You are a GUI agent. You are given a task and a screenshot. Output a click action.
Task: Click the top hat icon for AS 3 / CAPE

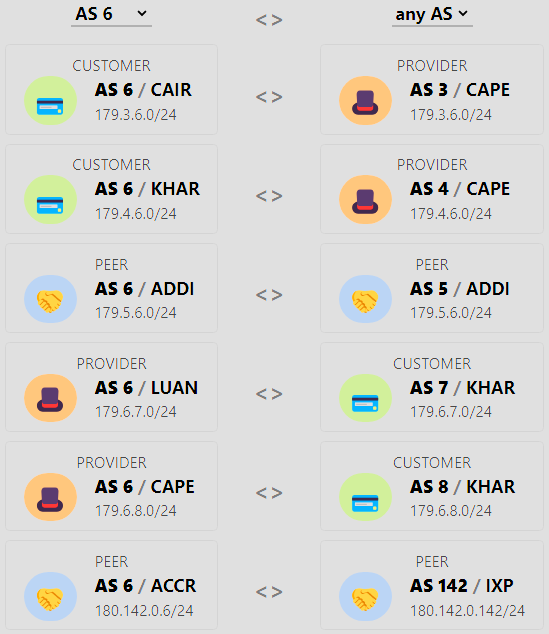[x=365, y=100]
